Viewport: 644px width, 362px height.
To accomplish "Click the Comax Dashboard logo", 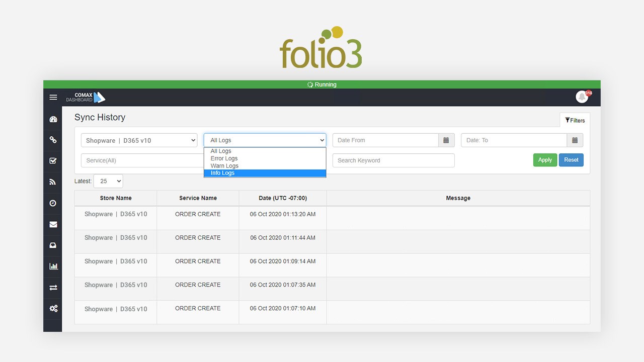I will pyautogui.click(x=86, y=97).
